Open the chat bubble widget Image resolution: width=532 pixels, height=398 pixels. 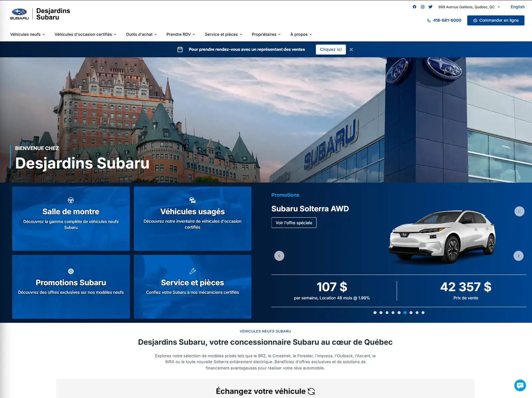click(520, 385)
